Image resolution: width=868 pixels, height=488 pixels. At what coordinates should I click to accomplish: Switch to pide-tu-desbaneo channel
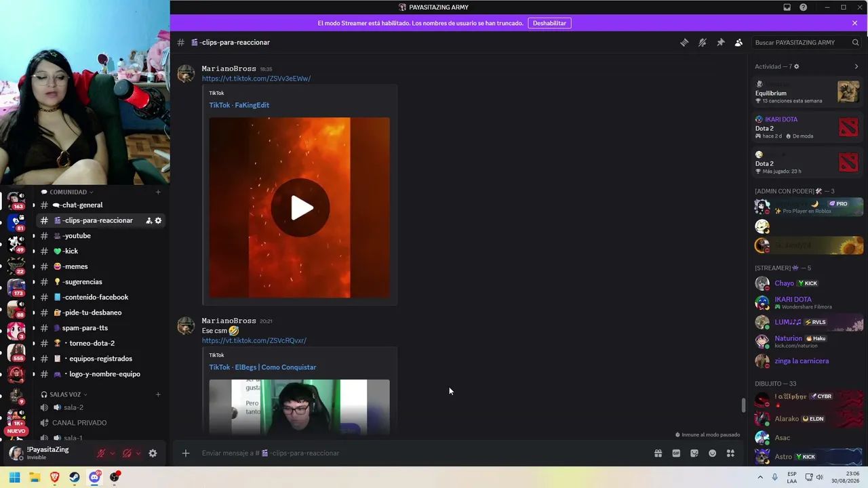coord(100,312)
